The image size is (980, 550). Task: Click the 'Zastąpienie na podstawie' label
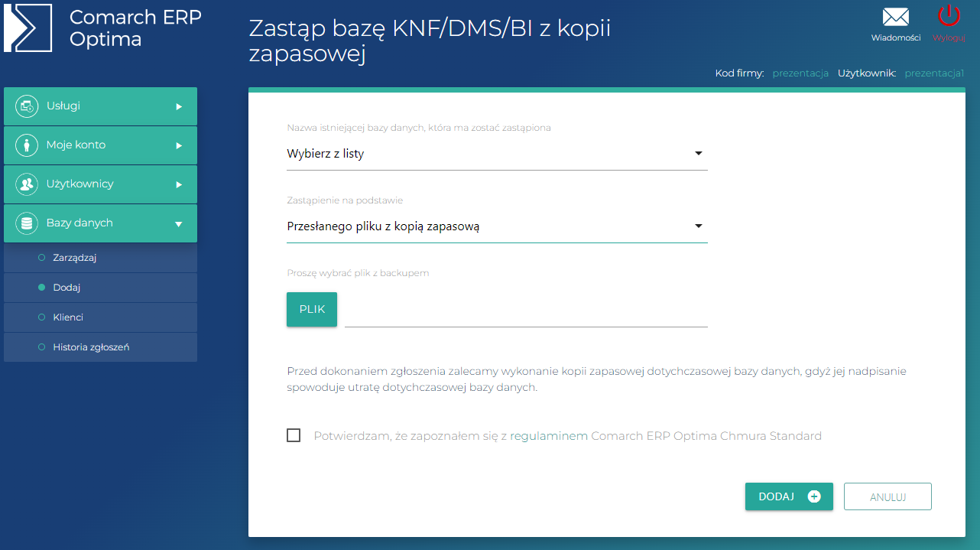pyautogui.click(x=345, y=200)
